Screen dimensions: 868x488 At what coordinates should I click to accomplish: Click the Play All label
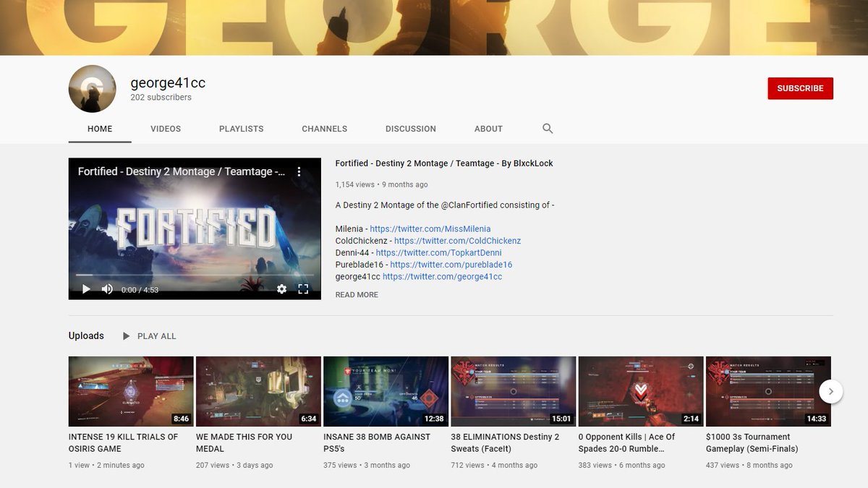(157, 336)
